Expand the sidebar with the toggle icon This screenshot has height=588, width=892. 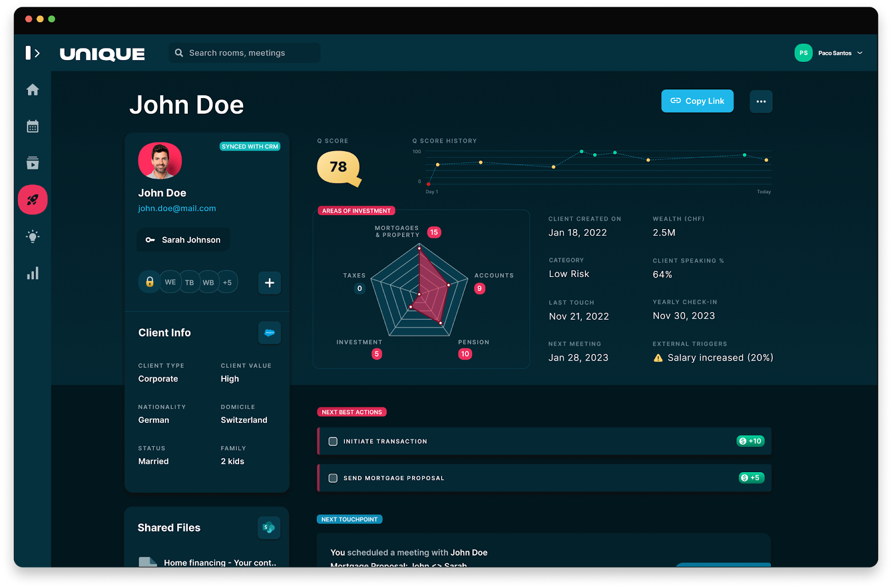[x=32, y=53]
